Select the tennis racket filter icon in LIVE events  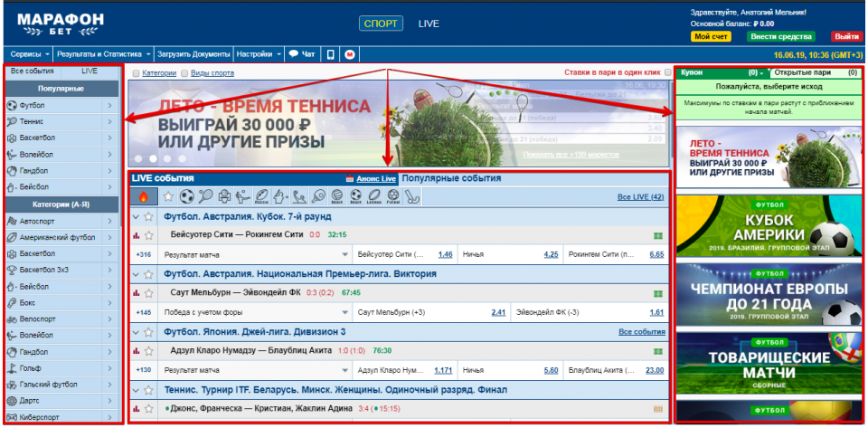click(x=205, y=195)
